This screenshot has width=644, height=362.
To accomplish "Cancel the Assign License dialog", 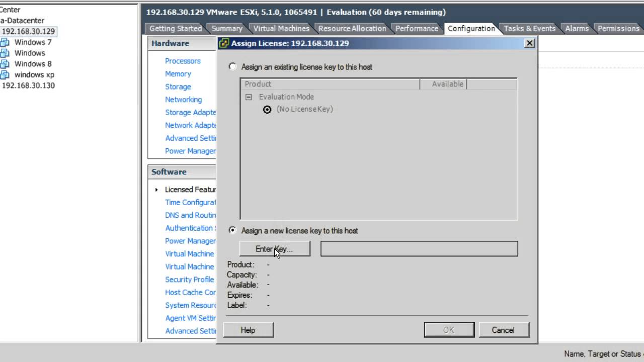I will click(x=503, y=330).
